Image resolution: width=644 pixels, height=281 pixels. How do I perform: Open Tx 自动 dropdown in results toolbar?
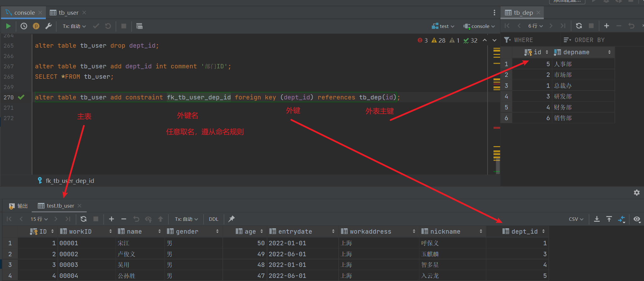click(x=187, y=219)
